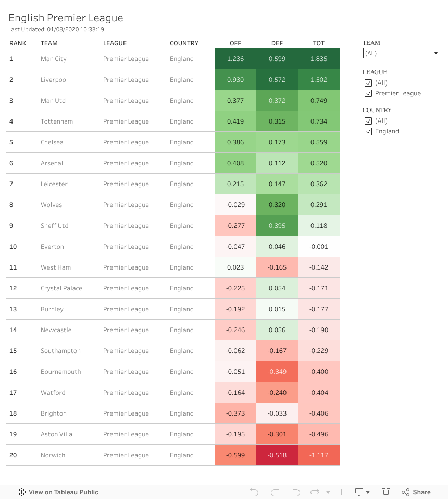Open View on Tableau Public link
Screen dimensions: 448x499
coord(63,492)
